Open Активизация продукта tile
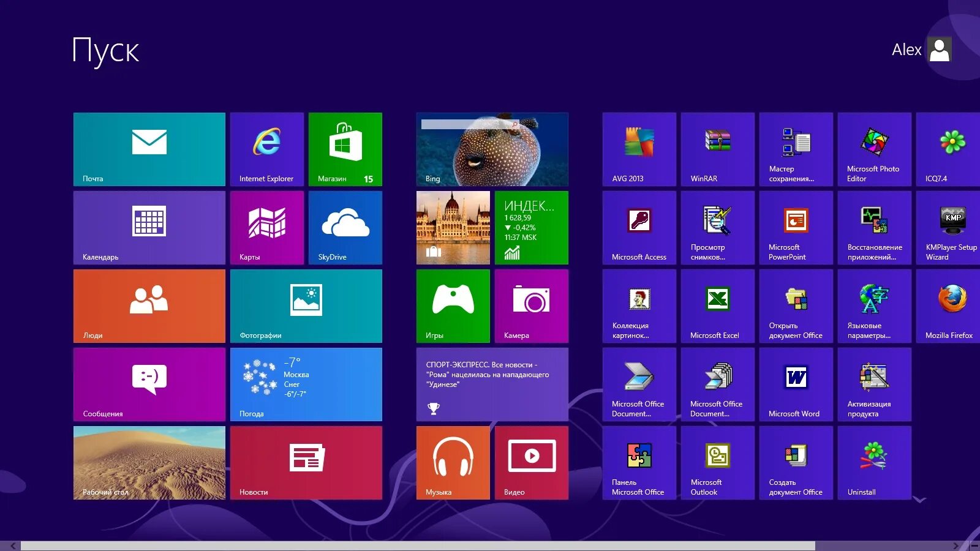Screen dimensions: 980x551 tap(875, 384)
